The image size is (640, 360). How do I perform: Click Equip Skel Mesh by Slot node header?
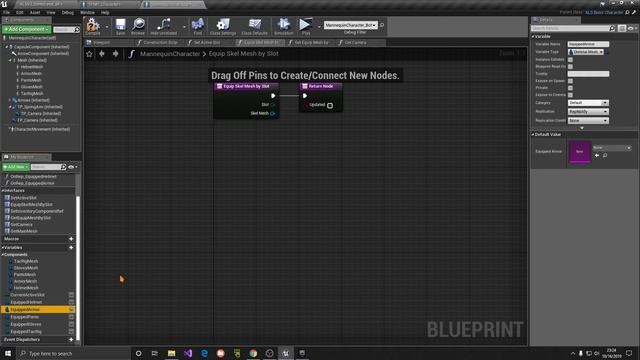(x=246, y=86)
